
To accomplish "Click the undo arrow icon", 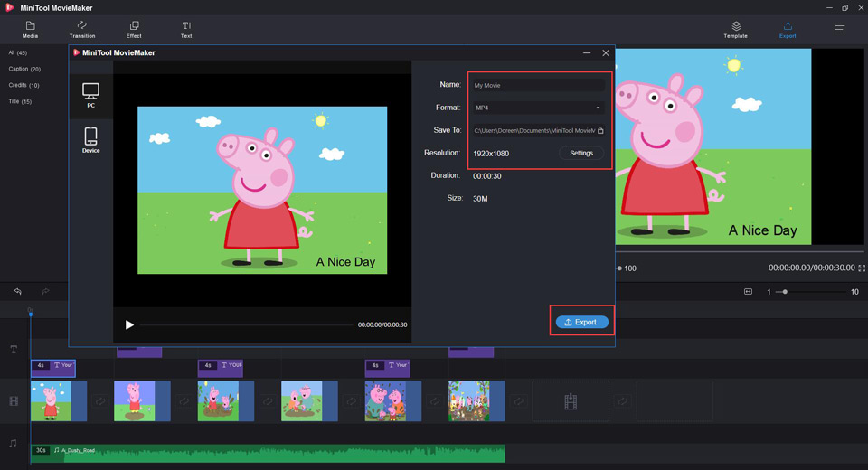I will [x=18, y=291].
